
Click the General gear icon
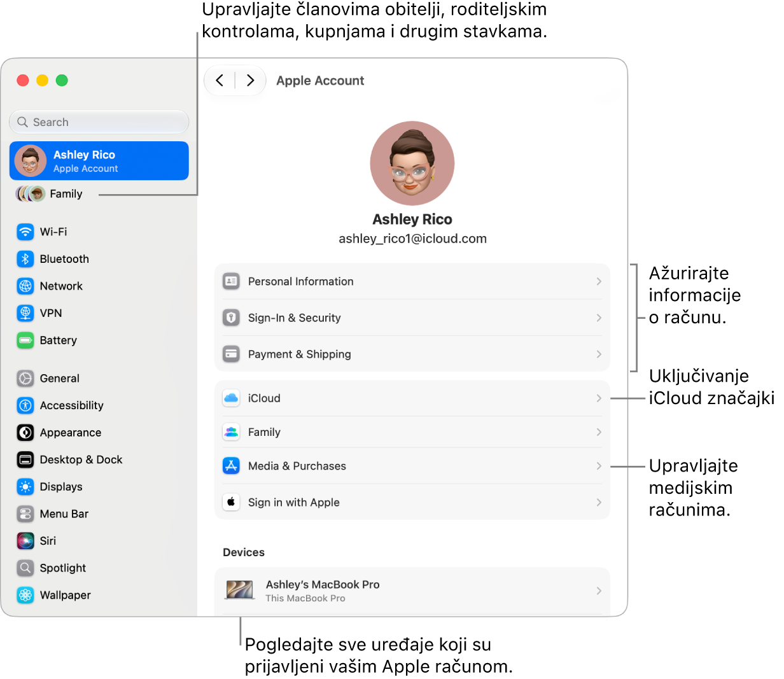pyautogui.click(x=25, y=379)
